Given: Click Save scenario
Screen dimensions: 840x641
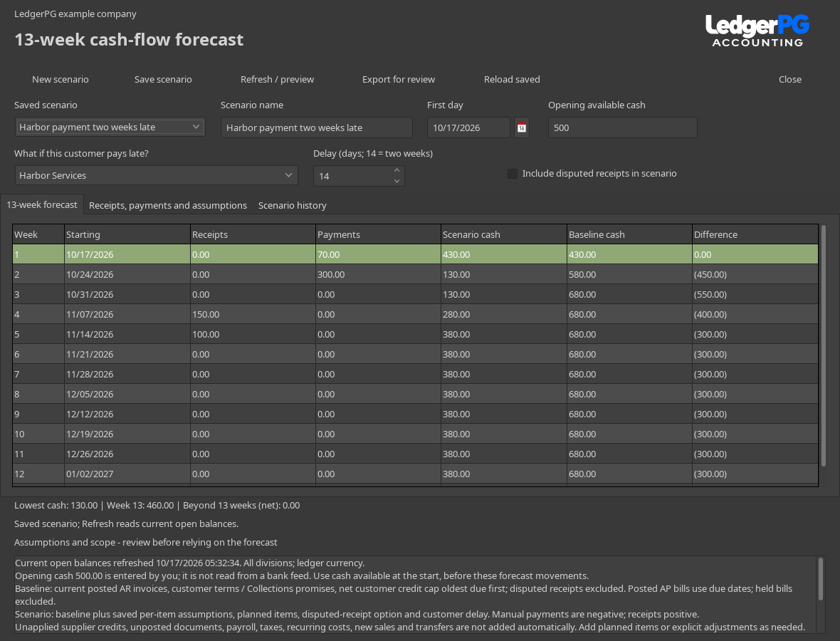Looking at the screenshot, I should (163, 79).
